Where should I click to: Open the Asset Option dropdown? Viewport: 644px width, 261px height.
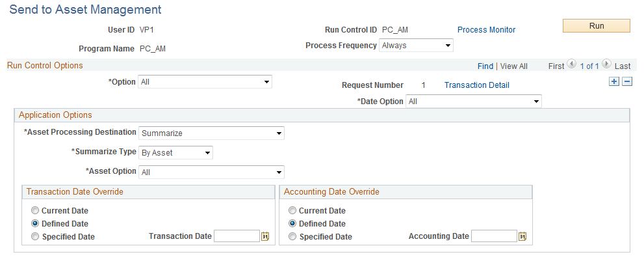click(211, 172)
